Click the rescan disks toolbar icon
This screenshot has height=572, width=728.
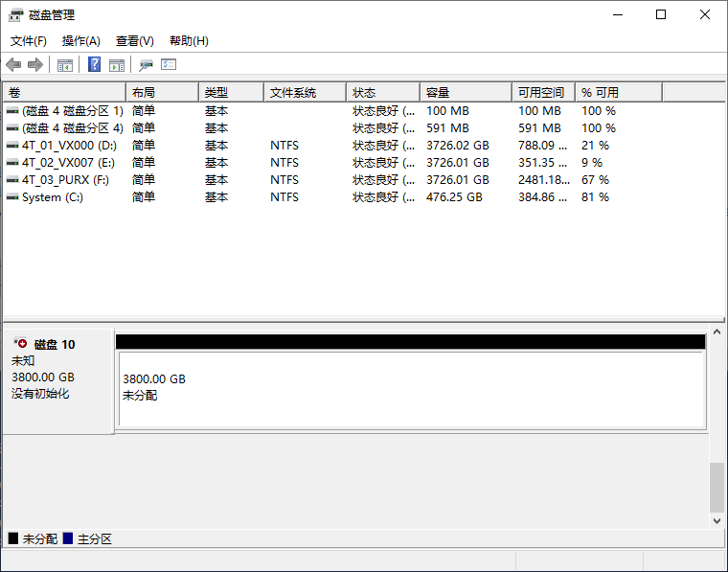(x=146, y=64)
